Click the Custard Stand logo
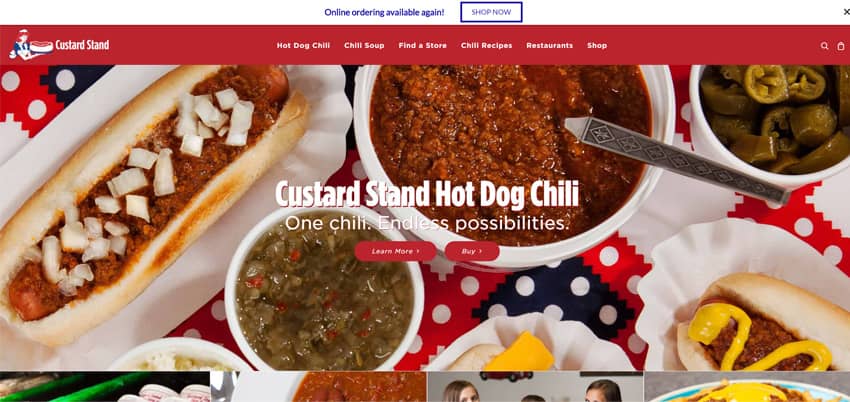Screen dimensions: 850x402 (x=59, y=44)
